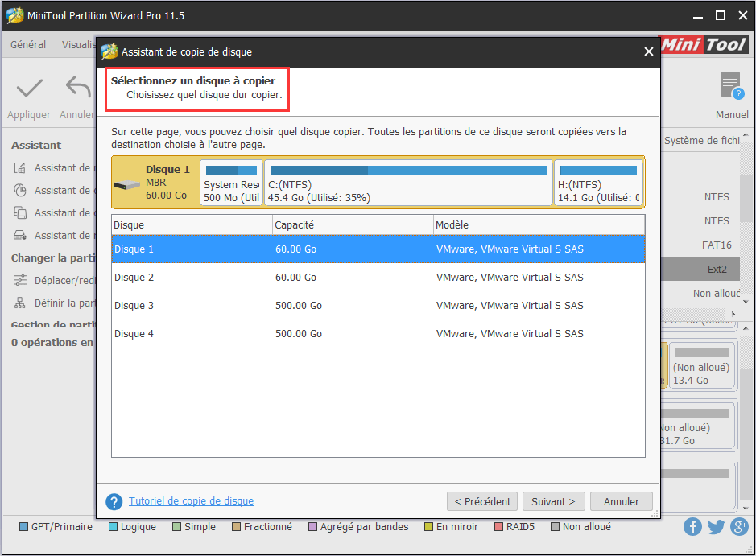The image size is (756, 556).
Task: Open the Général menu
Action: click(x=28, y=45)
